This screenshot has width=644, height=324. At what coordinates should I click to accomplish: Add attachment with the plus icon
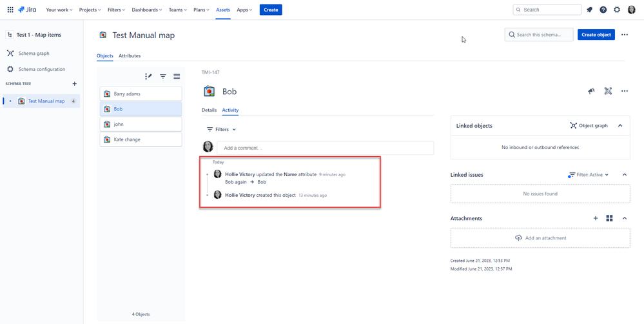click(x=596, y=218)
